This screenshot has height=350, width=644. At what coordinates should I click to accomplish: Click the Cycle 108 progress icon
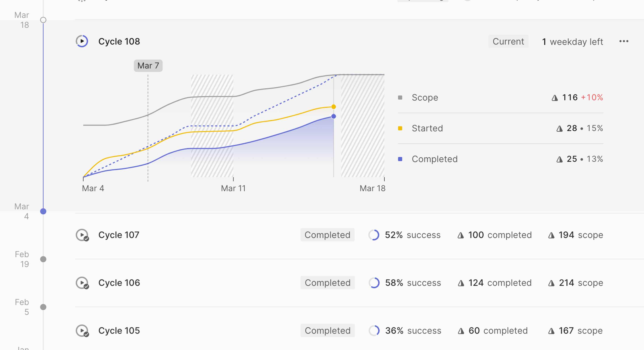click(x=82, y=41)
